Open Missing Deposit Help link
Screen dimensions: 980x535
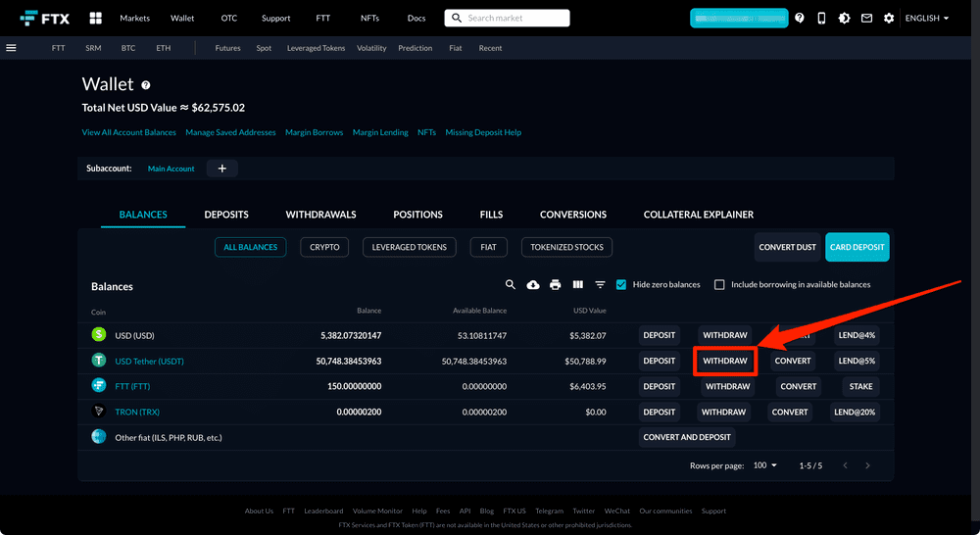[483, 132]
